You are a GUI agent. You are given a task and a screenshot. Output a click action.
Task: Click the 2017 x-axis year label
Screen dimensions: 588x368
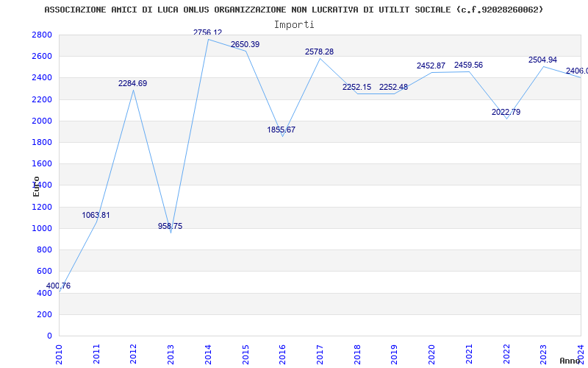click(320, 355)
